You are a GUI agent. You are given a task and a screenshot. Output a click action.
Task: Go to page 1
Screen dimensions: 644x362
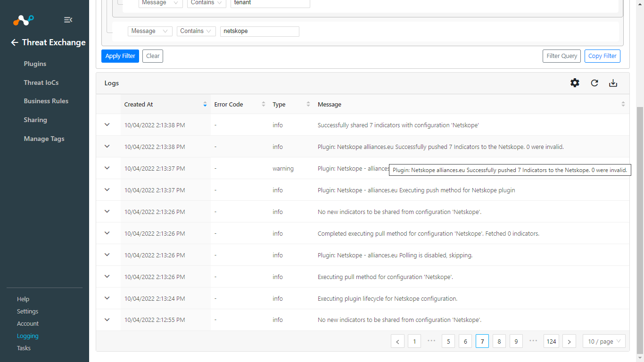tap(414, 341)
